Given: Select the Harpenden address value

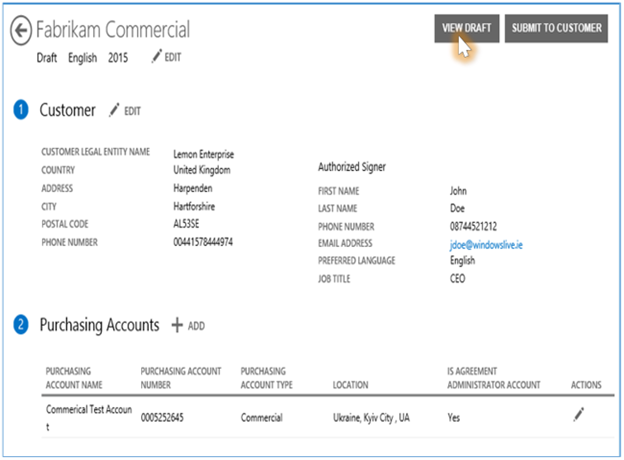Looking at the screenshot, I should pyautogui.click(x=193, y=188).
